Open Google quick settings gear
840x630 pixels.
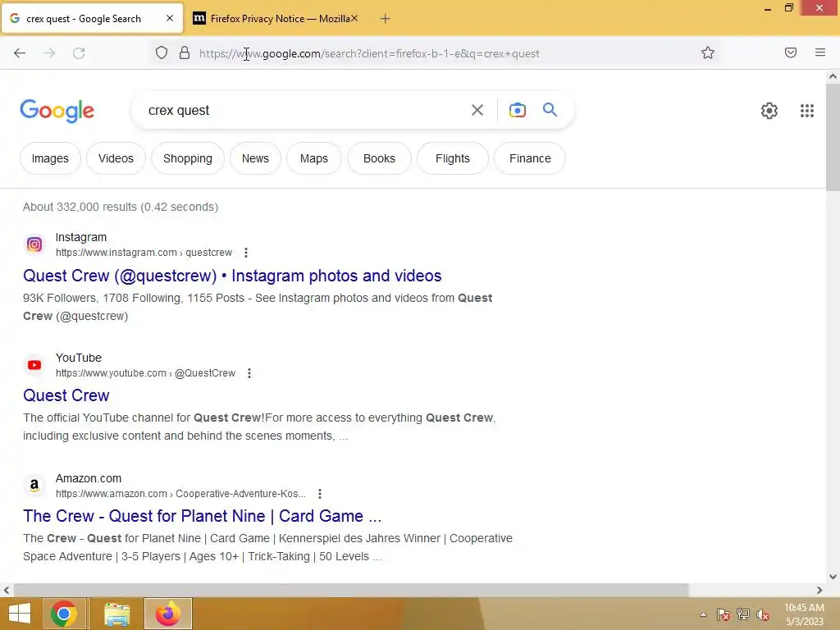coord(769,111)
